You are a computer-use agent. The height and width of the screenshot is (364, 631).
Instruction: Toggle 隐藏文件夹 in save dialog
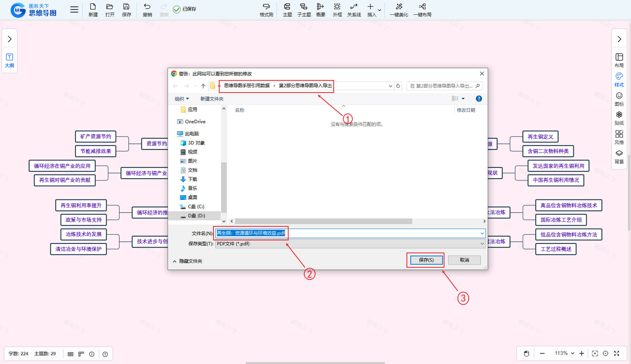click(187, 261)
